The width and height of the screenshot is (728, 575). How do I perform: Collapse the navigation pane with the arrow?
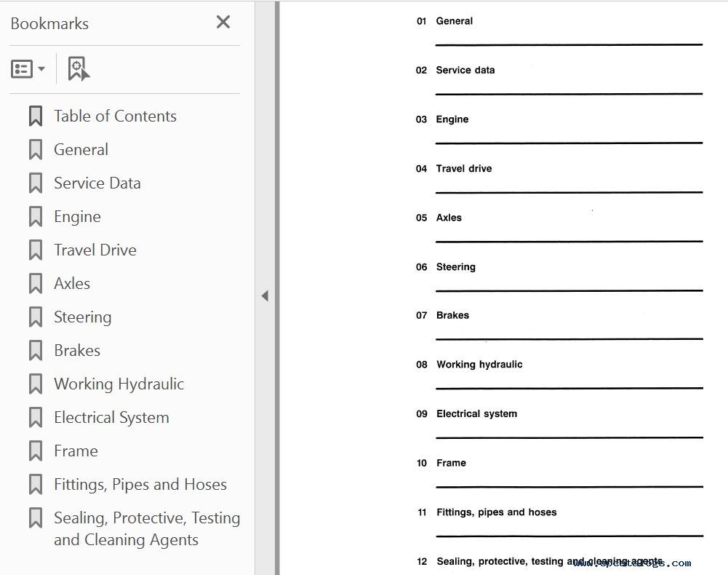[x=265, y=296]
